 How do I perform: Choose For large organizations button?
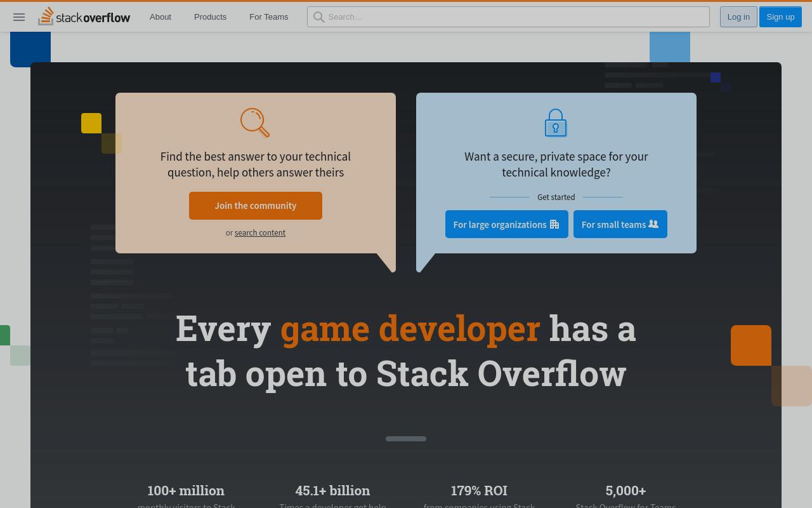point(507,224)
